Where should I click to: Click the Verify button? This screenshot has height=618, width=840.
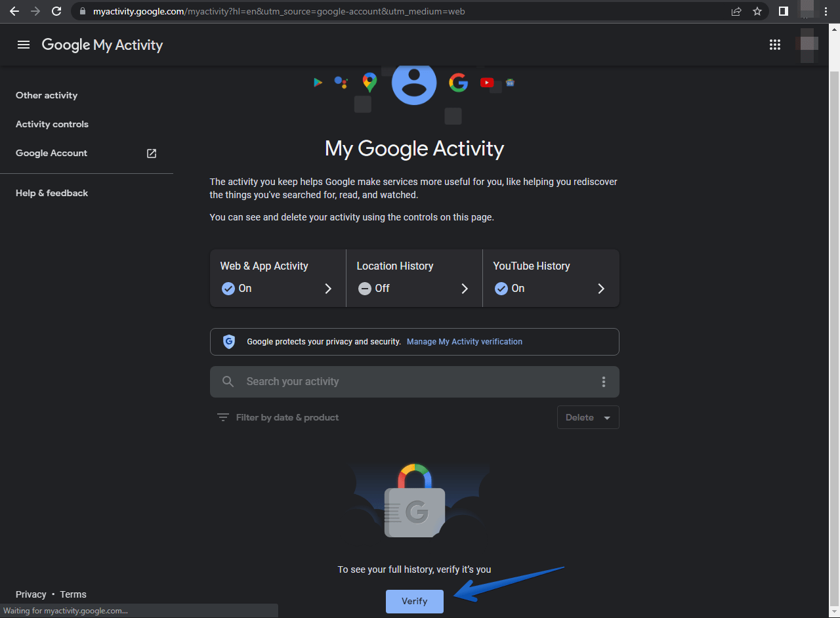pyautogui.click(x=414, y=601)
